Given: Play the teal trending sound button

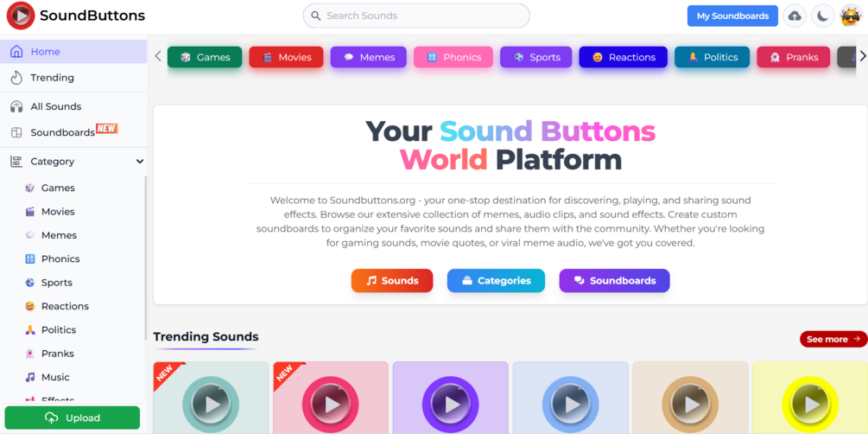Looking at the screenshot, I should pyautogui.click(x=211, y=404).
